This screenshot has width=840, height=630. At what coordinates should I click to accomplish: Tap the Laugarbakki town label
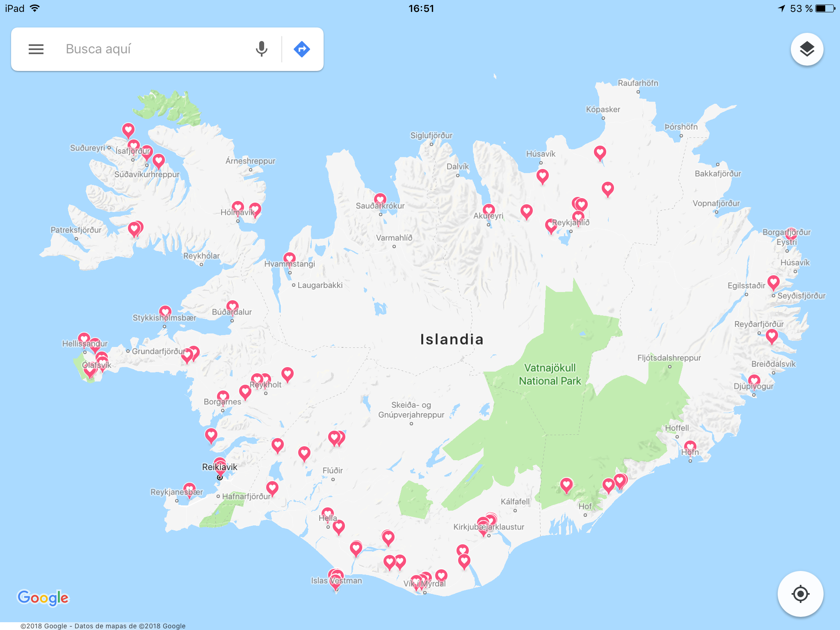point(320,285)
